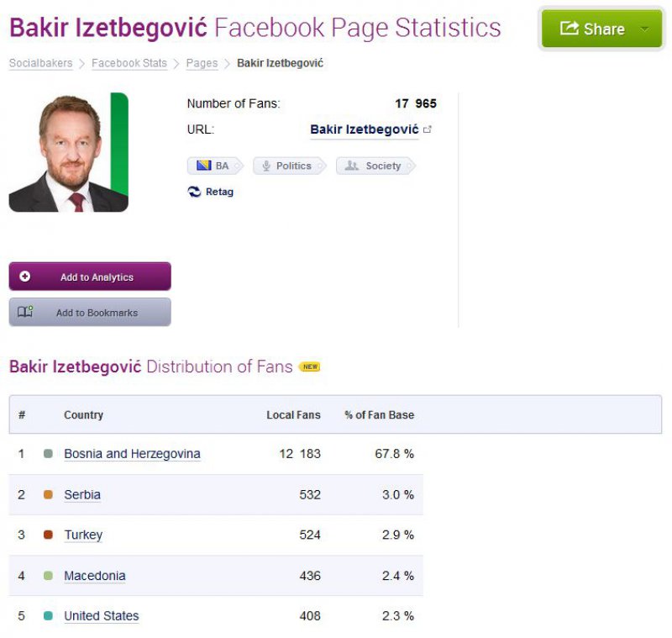Open the Facebook Stats breadcrumb
Viewport: 672px width, 638px height.
(129, 62)
